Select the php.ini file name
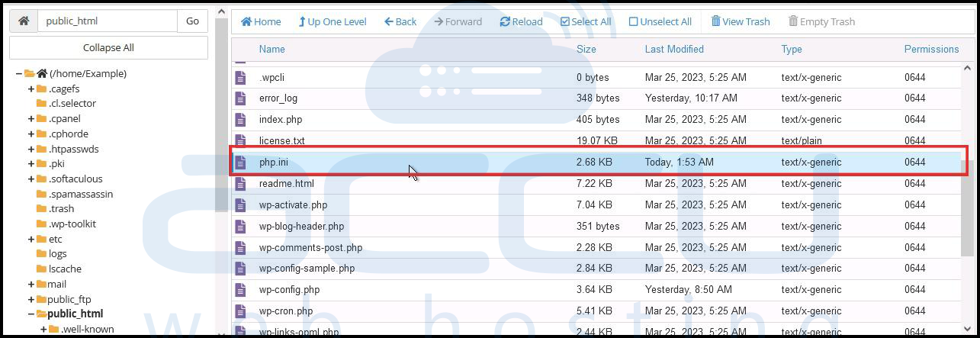Viewport: 980px width, 338px height. pos(274,162)
